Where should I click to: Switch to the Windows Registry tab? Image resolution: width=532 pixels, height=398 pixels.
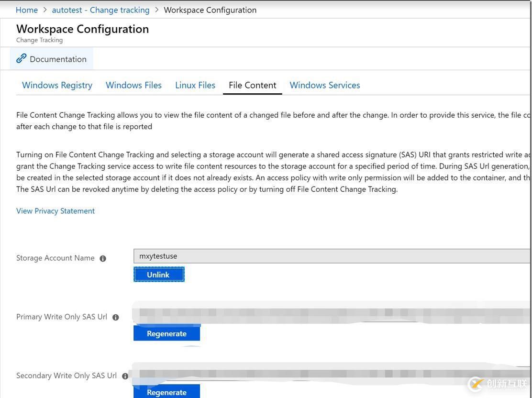pos(57,85)
